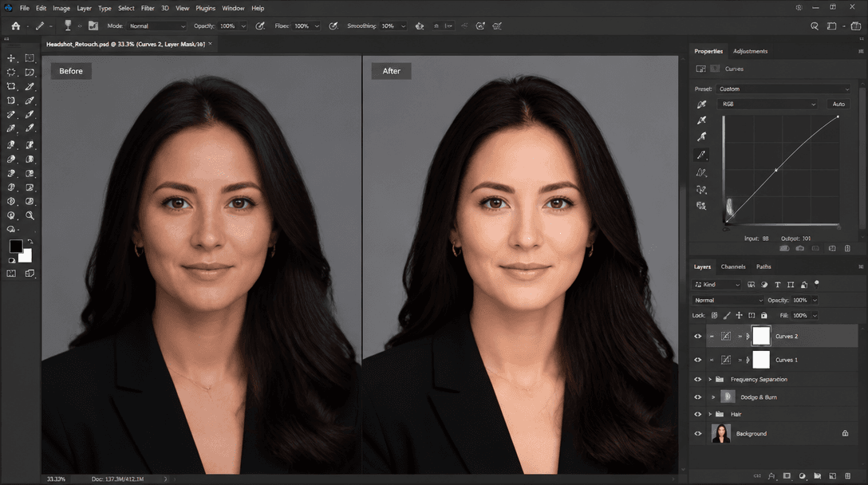The image size is (868, 485).
Task: Click the pixel layer filter icon
Action: pyautogui.click(x=752, y=285)
